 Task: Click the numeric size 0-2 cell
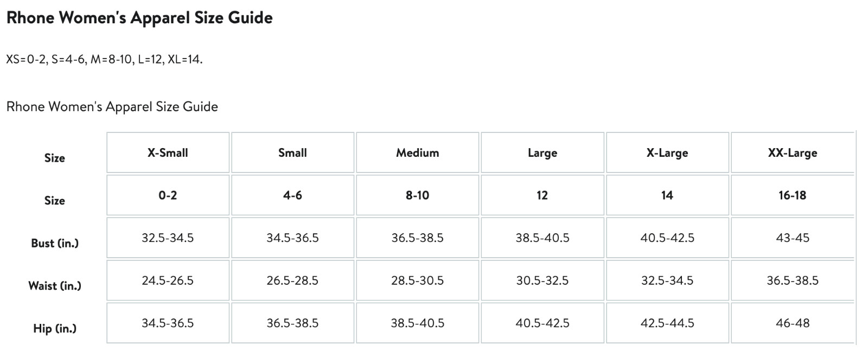click(168, 195)
